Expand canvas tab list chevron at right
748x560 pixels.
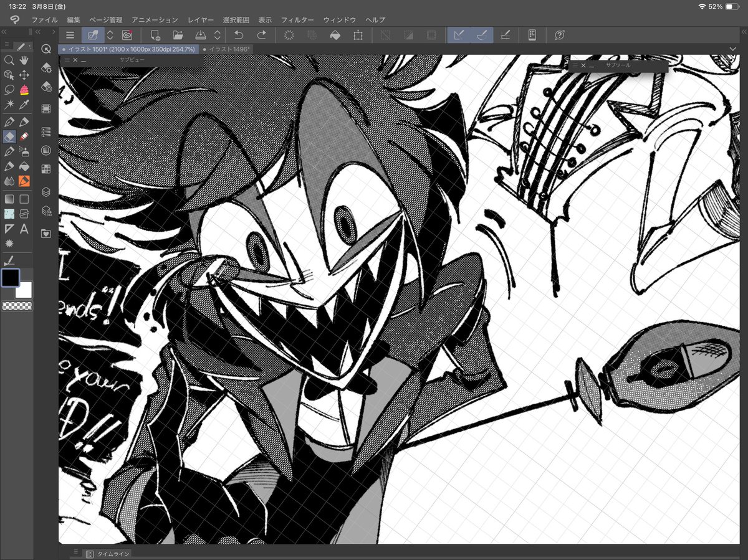[732, 49]
